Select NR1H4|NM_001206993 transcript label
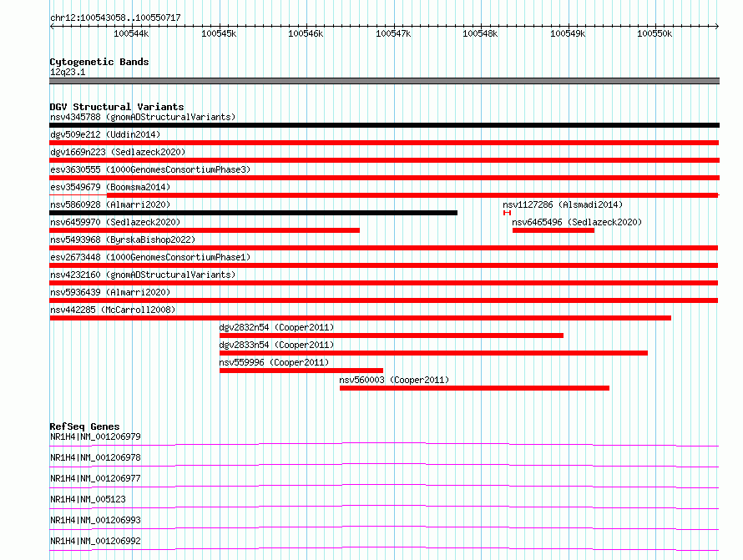The image size is (743, 560). pos(95,520)
